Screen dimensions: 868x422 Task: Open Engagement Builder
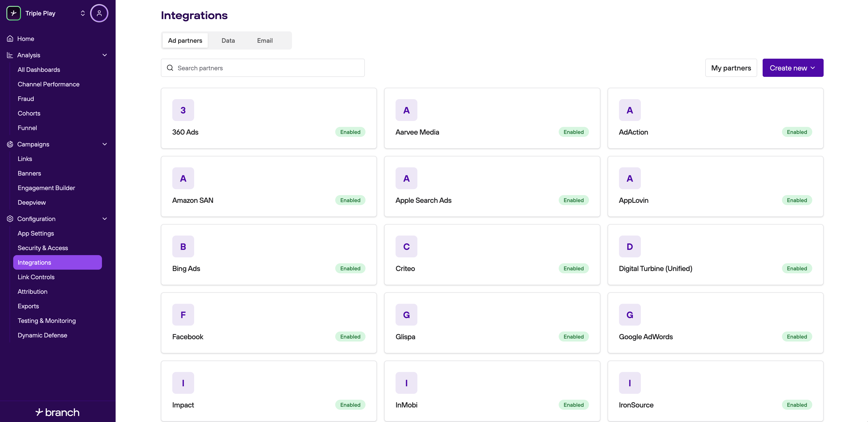pyautogui.click(x=46, y=188)
